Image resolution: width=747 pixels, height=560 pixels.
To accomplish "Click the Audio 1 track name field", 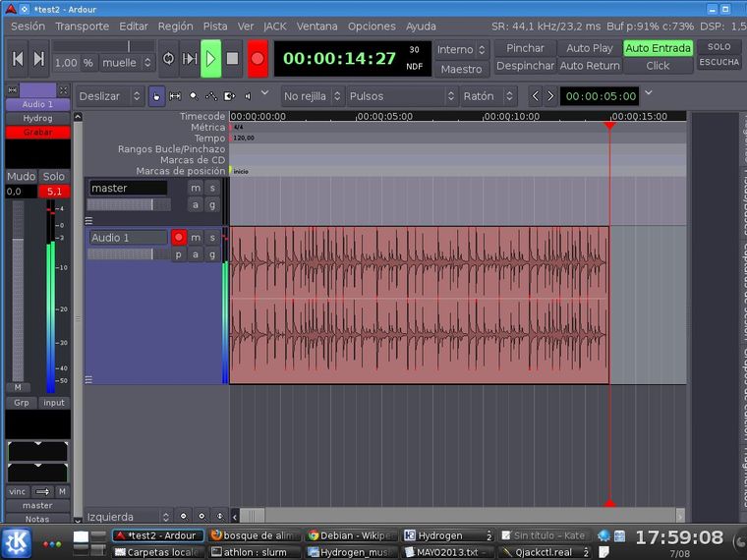I will click(128, 238).
